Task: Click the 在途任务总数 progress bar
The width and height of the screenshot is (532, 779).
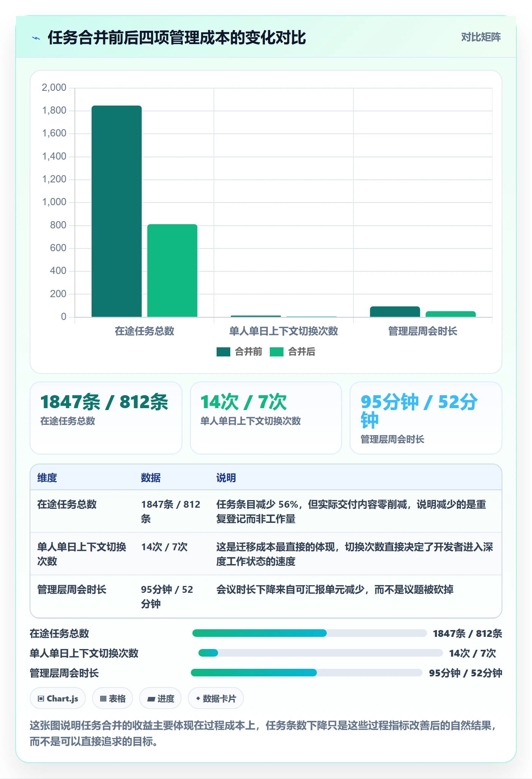Action: 310,633
